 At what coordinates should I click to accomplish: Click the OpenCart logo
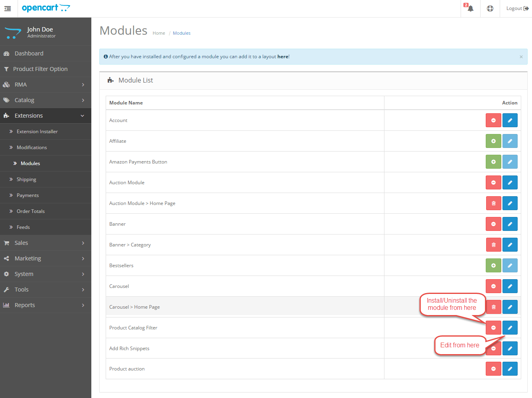46,8
